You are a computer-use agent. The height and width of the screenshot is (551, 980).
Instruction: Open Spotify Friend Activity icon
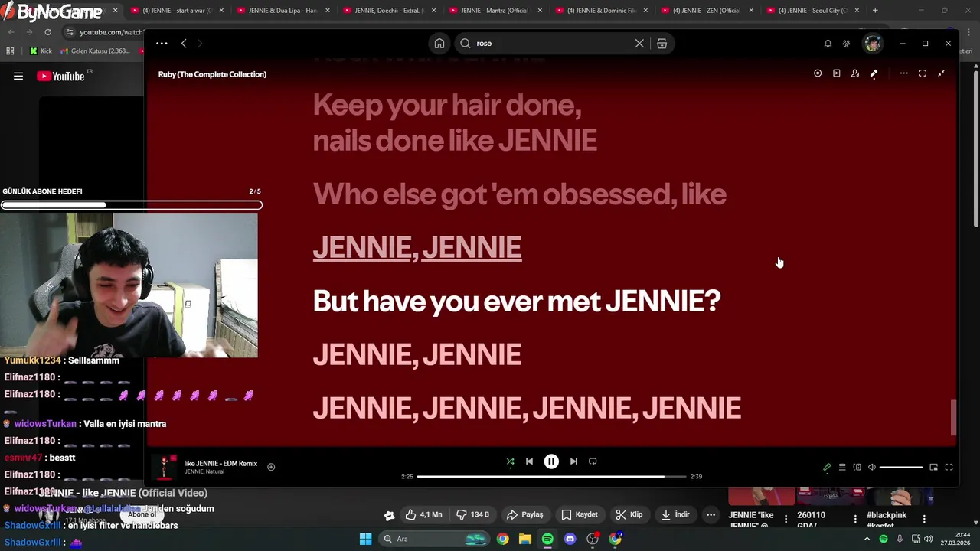(846, 44)
